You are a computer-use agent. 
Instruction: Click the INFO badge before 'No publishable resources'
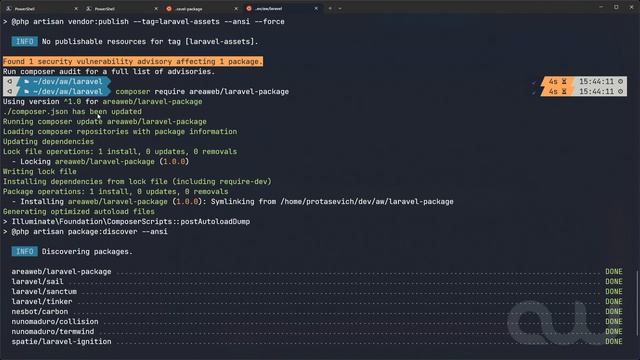coord(24,41)
